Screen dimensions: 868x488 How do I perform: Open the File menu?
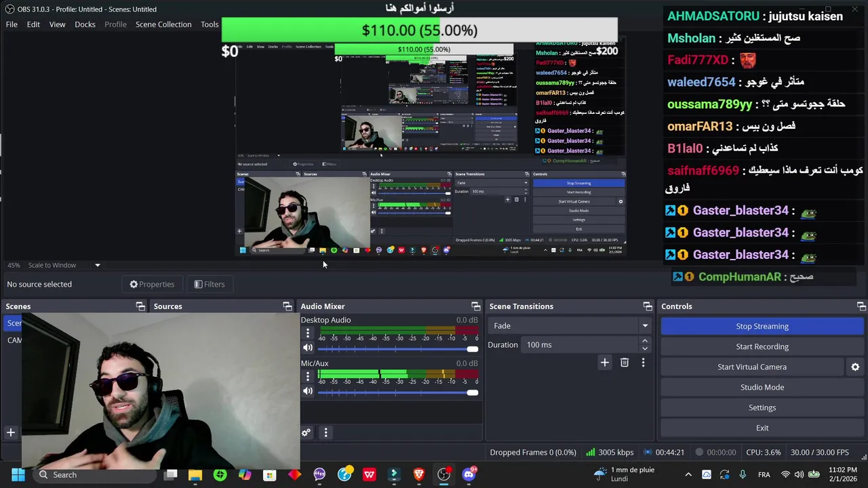[12, 24]
